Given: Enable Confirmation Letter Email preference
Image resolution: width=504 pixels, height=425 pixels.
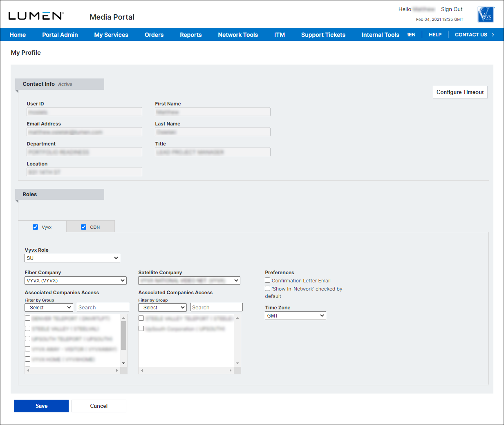Looking at the screenshot, I should (x=268, y=280).
